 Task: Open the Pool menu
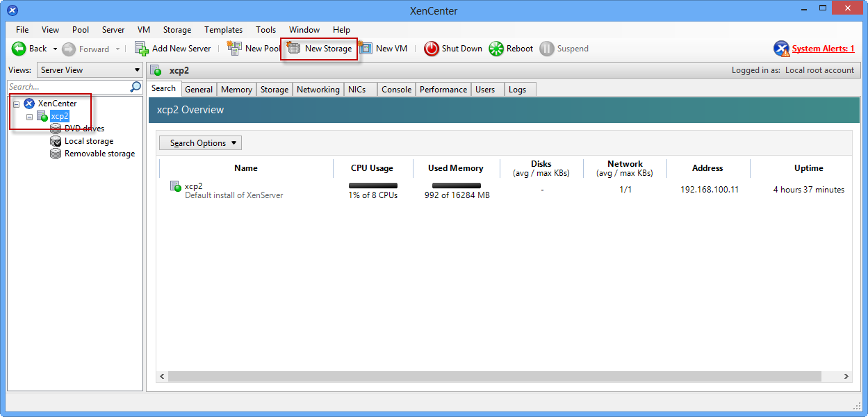tap(81, 30)
